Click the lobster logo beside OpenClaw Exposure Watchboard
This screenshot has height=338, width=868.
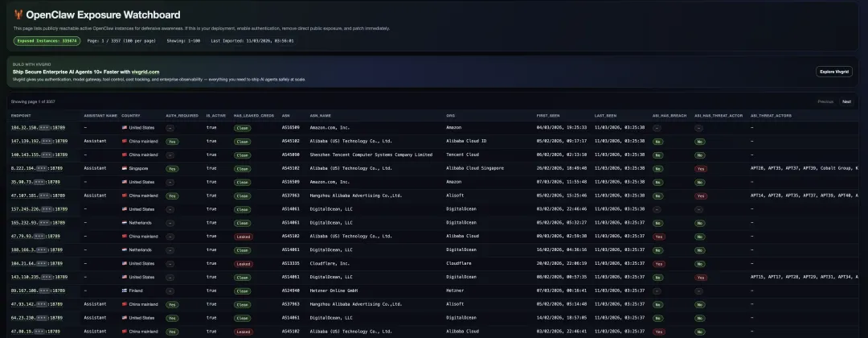(18, 15)
